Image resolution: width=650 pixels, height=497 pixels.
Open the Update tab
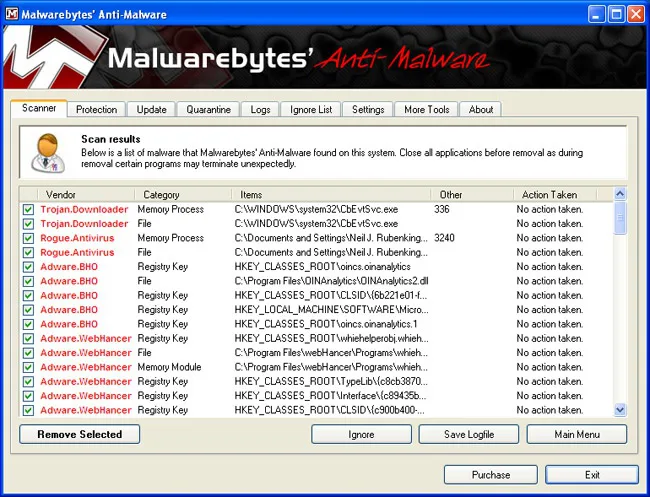point(152,110)
